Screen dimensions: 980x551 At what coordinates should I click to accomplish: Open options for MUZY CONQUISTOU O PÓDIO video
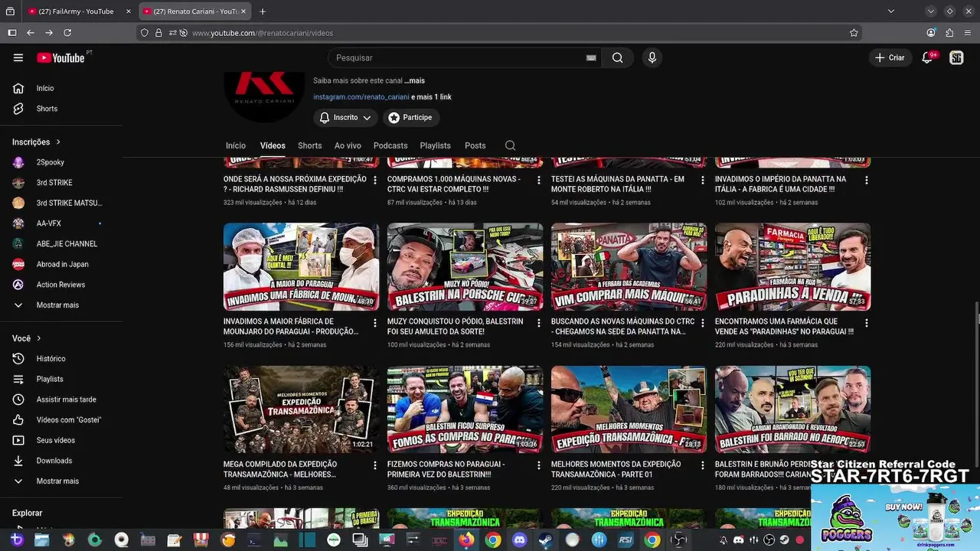(x=539, y=323)
